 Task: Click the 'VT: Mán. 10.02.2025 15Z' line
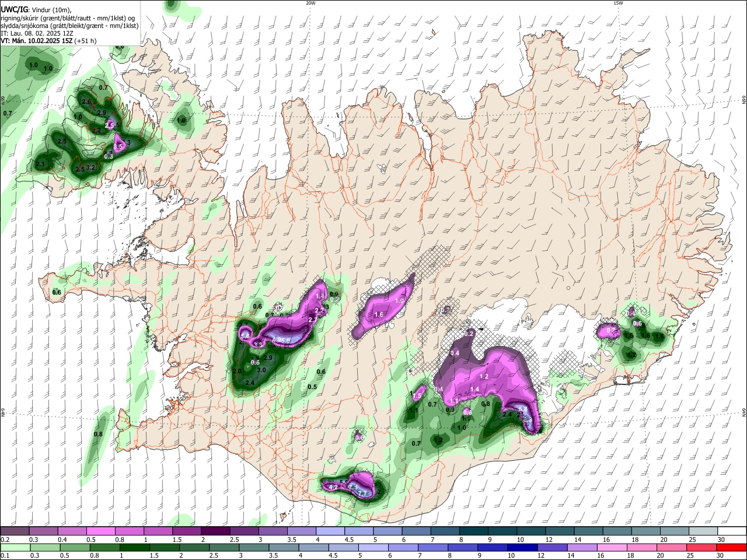tap(36, 41)
